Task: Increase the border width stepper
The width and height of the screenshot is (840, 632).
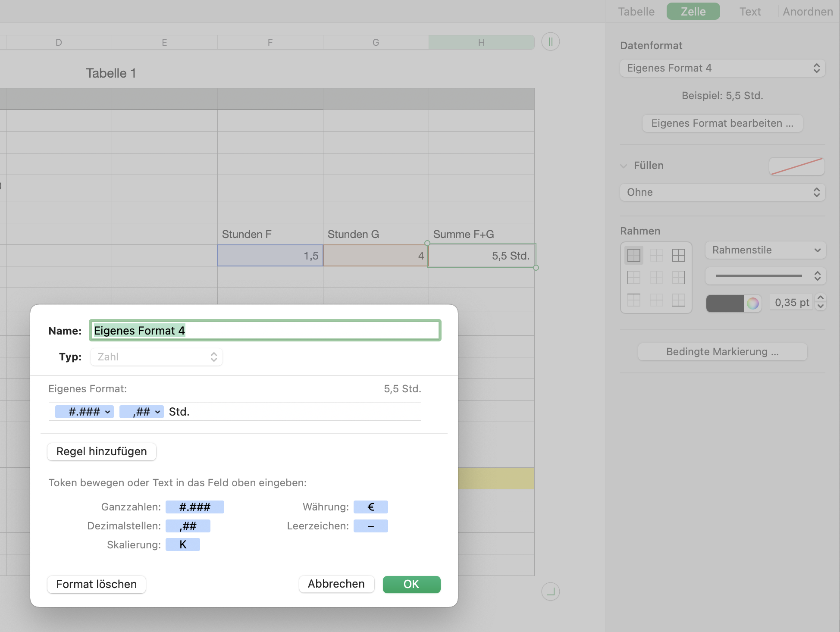Action: [x=821, y=298]
